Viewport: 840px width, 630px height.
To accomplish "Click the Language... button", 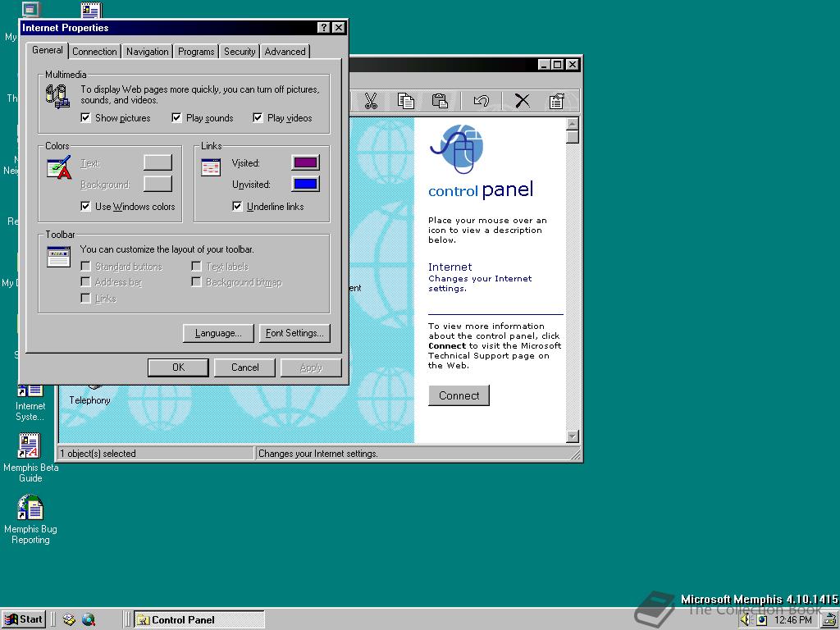I will tap(218, 333).
